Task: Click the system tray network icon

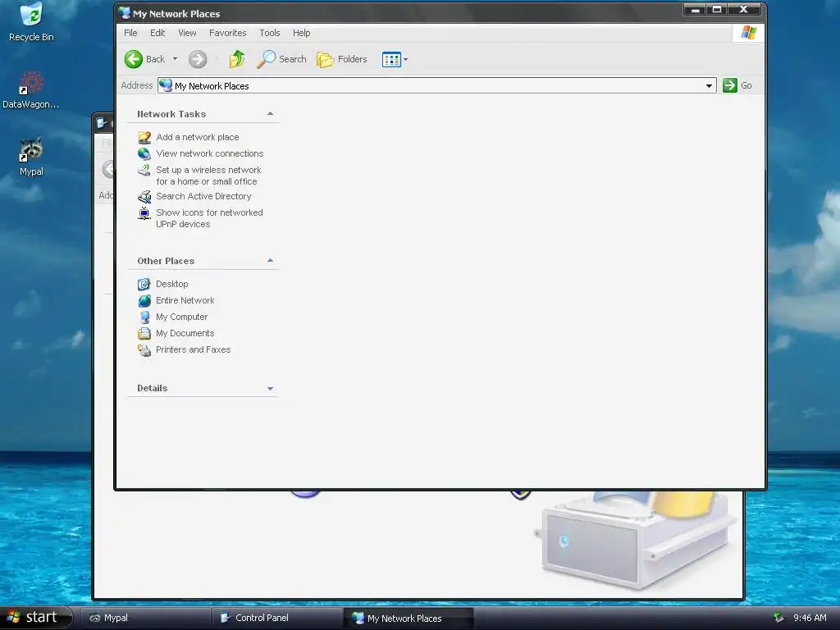Action: tap(779, 618)
